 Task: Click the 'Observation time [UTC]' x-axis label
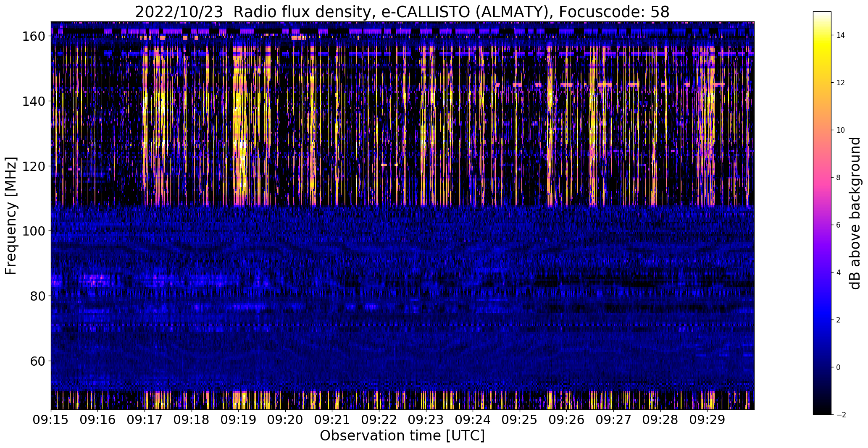tap(402, 435)
